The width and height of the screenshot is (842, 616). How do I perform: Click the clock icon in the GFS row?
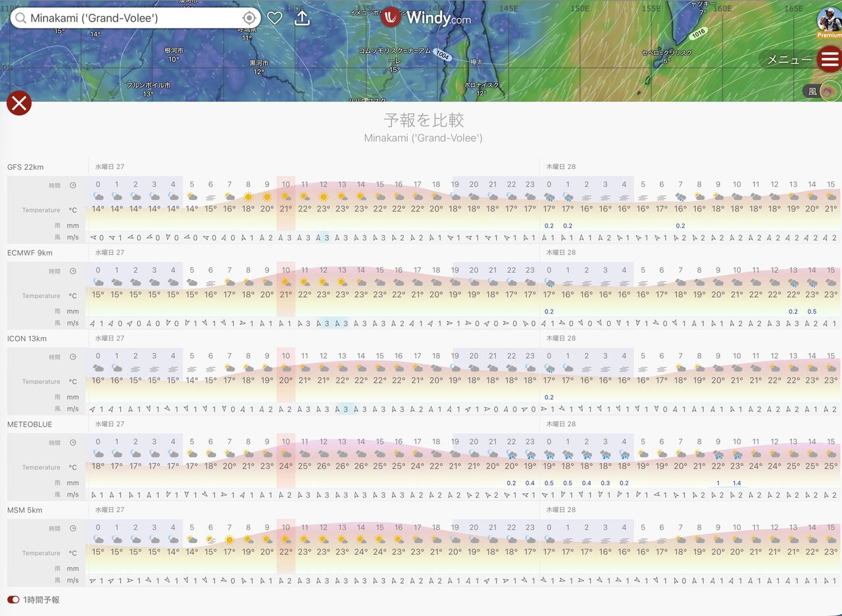(73, 185)
